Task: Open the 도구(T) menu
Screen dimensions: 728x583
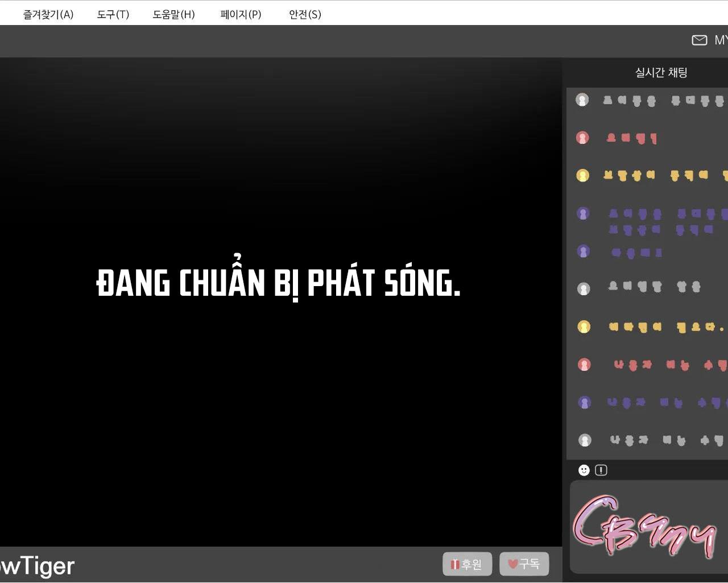Action: 113,14
